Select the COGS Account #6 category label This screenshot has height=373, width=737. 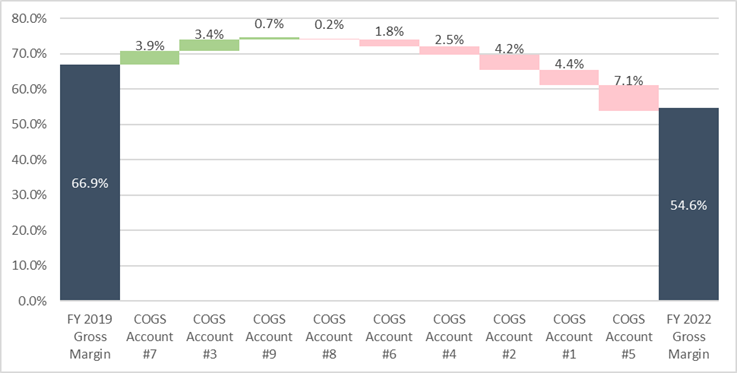click(x=389, y=337)
